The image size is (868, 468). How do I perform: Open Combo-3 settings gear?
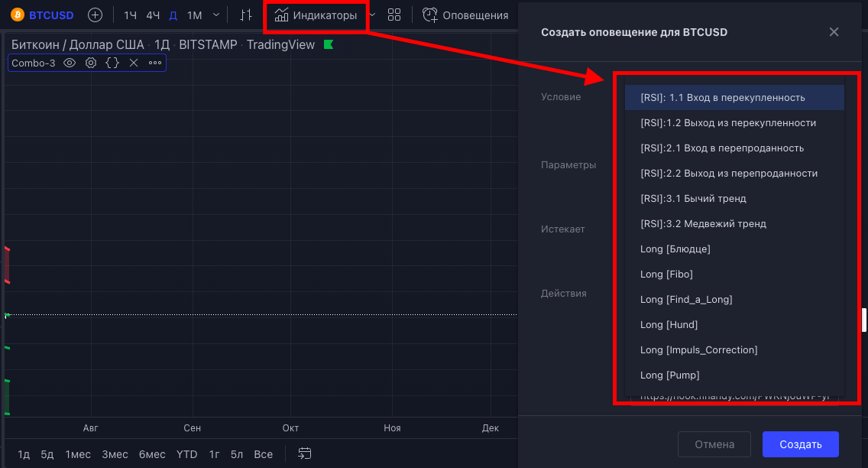click(91, 63)
